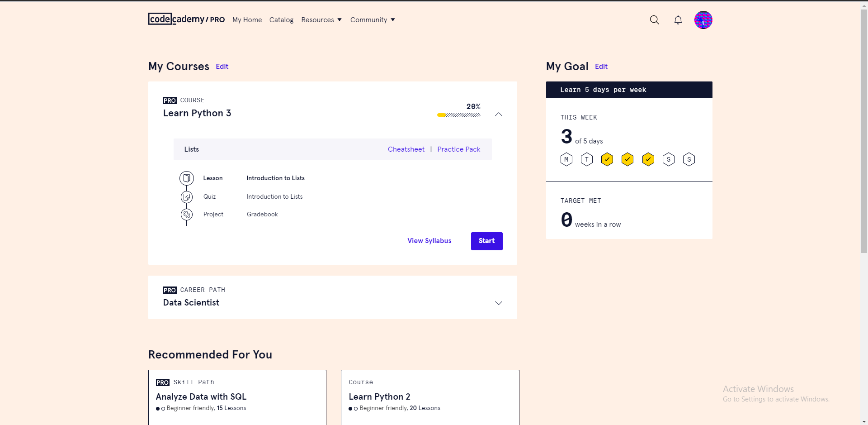Viewport: 868px width, 425px height.
Task: Click the Learn 5 days per week banner
Action: (x=629, y=90)
